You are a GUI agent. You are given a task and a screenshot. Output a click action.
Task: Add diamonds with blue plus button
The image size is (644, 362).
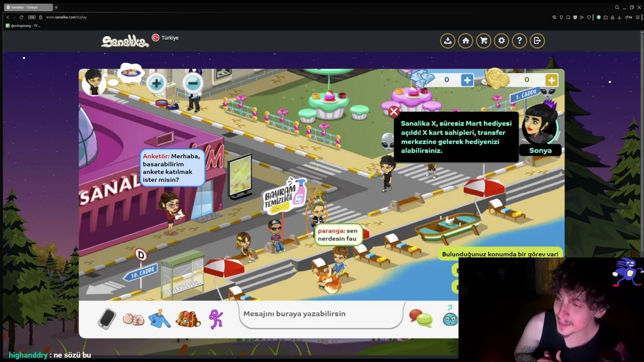467,80
